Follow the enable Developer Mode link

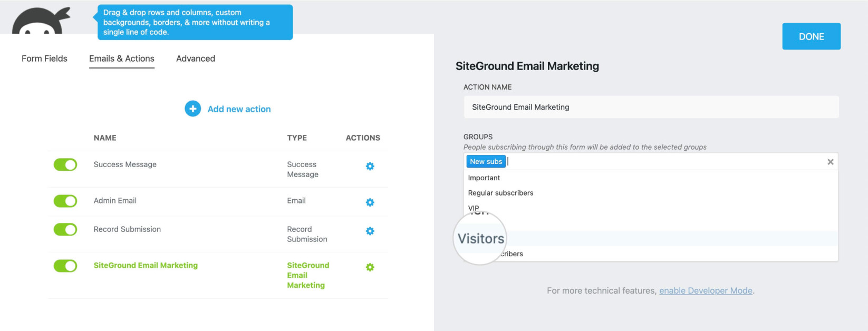pyautogui.click(x=706, y=290)
